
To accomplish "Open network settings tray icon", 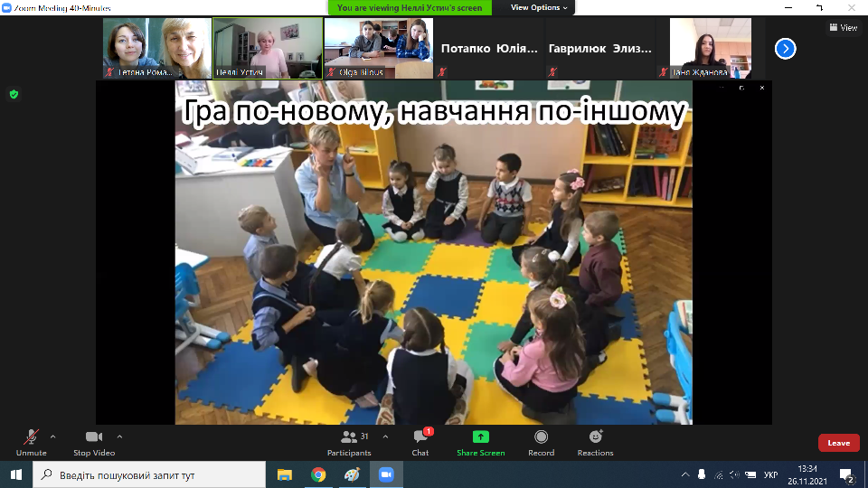I will tap(718, 474).
